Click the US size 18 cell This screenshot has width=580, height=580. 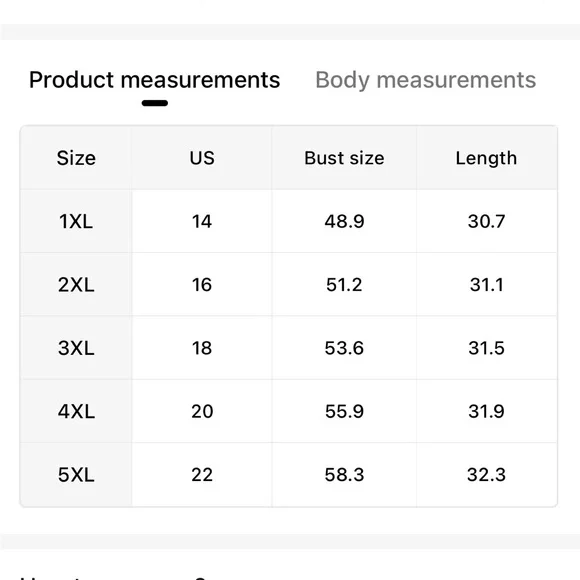(x=202, y=348)
